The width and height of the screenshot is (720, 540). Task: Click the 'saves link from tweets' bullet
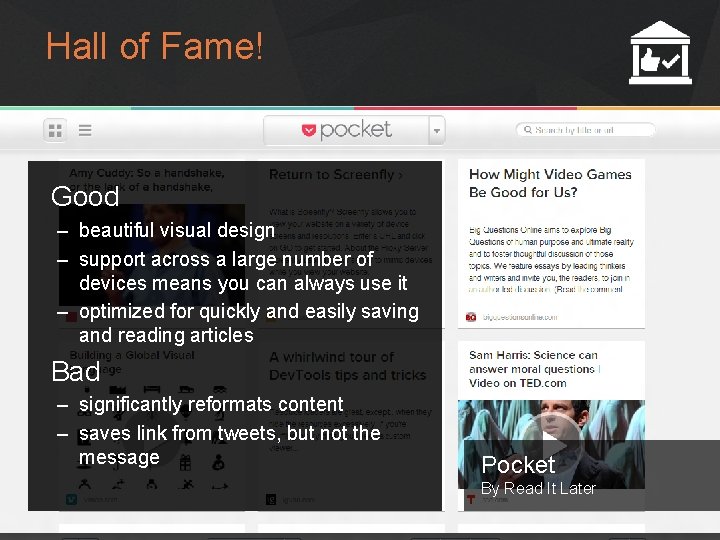[x=230, y=445]
